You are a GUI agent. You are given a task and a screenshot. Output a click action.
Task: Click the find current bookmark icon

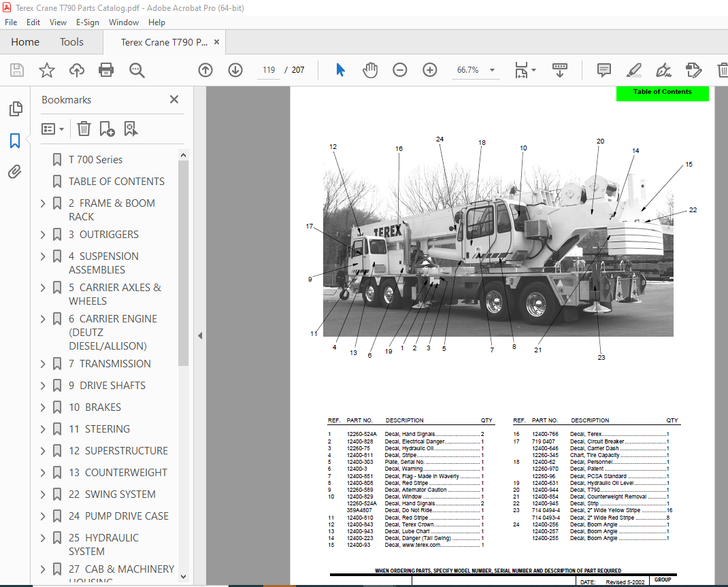tap(131, 129)
